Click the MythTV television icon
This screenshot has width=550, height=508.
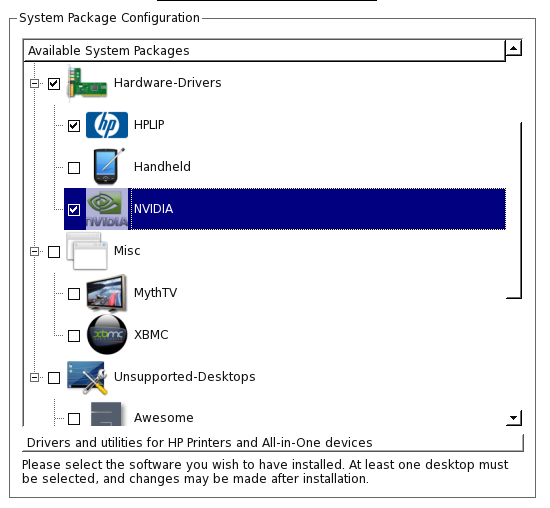107,293
